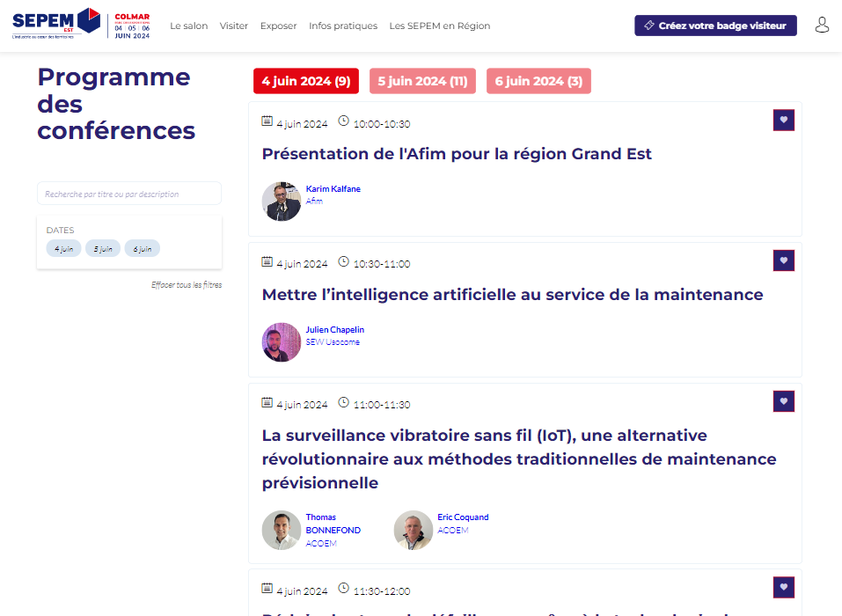Click the conference search input field

129,194
